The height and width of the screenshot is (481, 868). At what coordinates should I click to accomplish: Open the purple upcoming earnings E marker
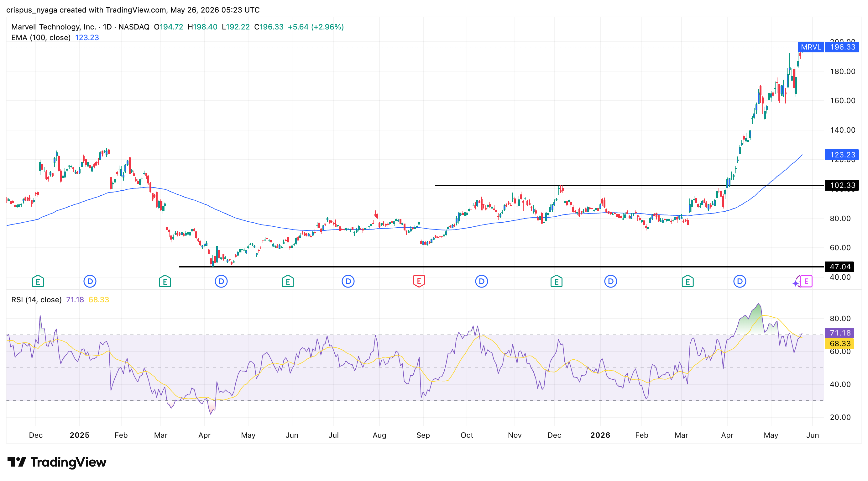click(806, 281)
